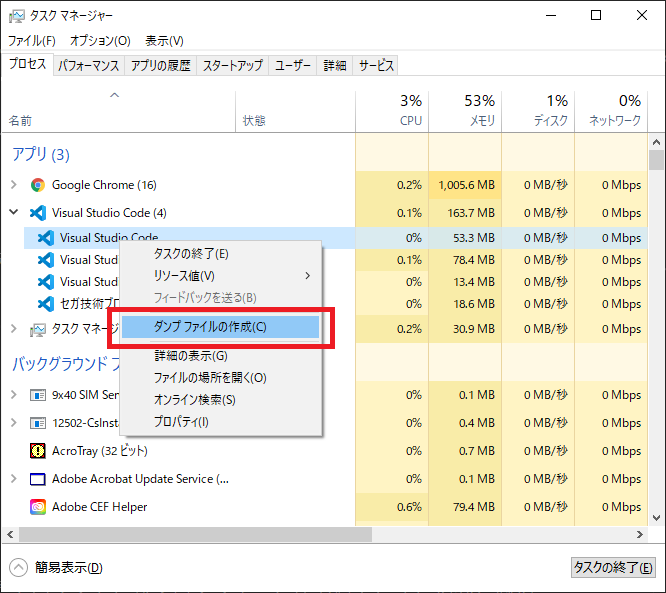Sort by the 名前 column header

point(119,111)
